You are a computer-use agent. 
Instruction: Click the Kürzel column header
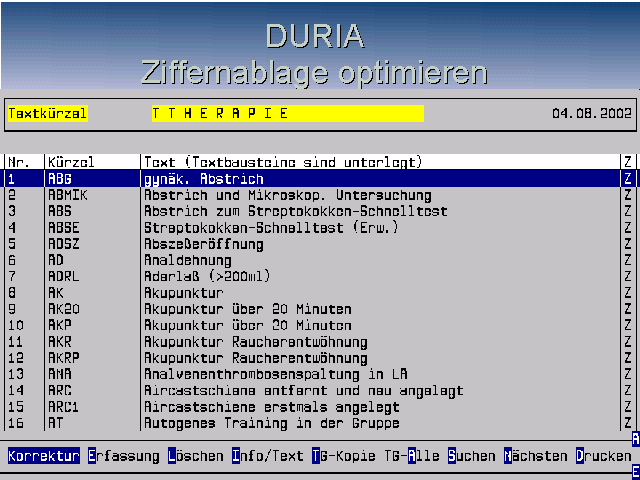71,162
